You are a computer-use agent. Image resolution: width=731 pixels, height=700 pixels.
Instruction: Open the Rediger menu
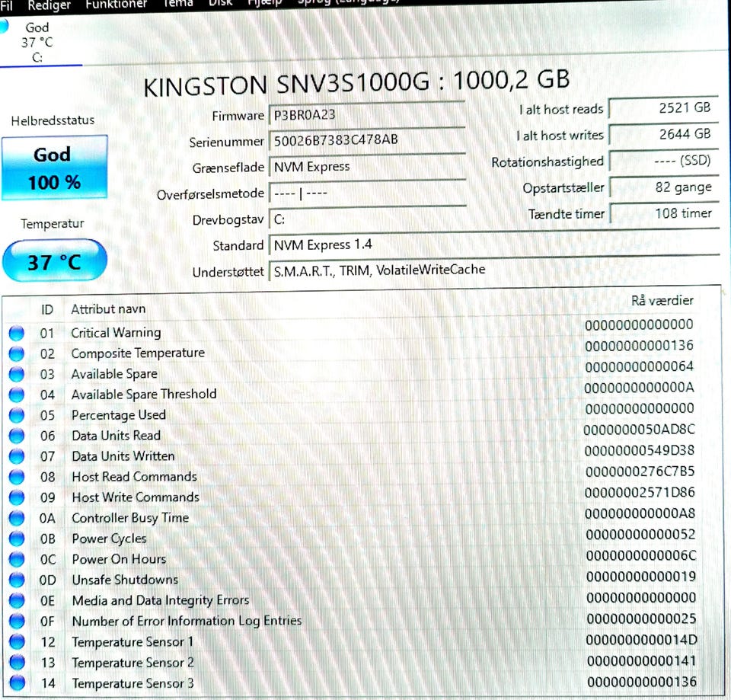point(49,5)
